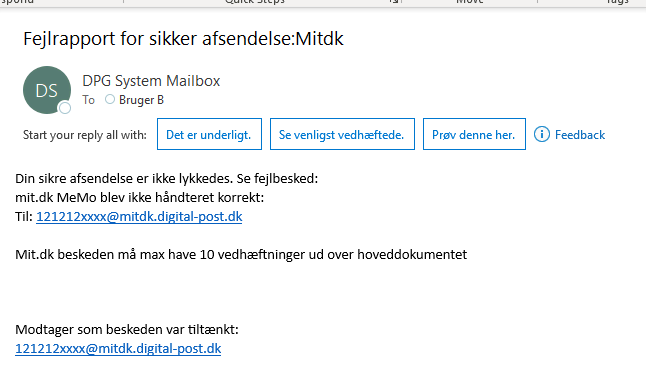Open the Feedback link text
This screenshot has height=379, width=646.
580,135
